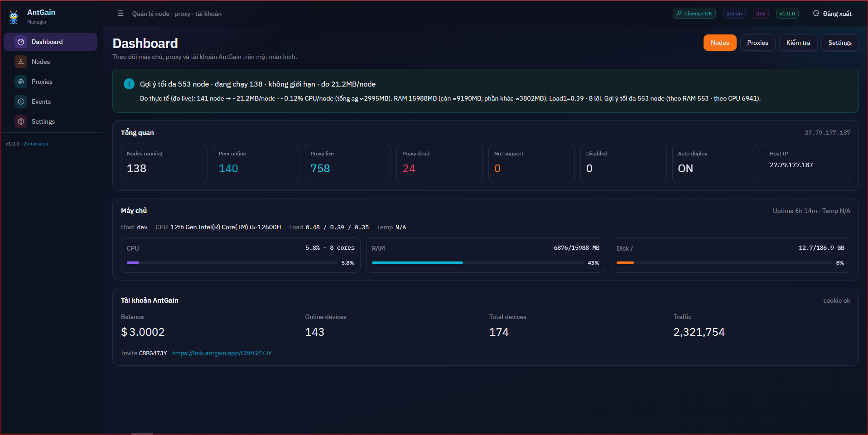This screenshot has height=435, width=868.
Task: Click the v1.0.0 version badge in header
Action: pyautogui.click(x=787, y=14)
